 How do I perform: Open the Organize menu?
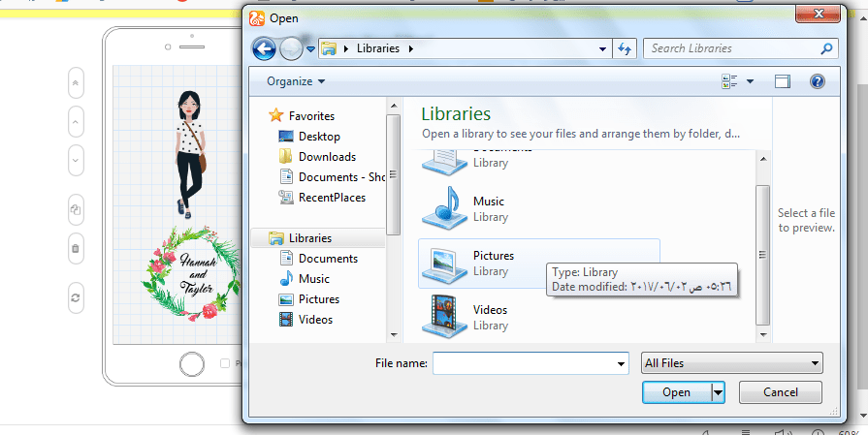click(296, 81)
